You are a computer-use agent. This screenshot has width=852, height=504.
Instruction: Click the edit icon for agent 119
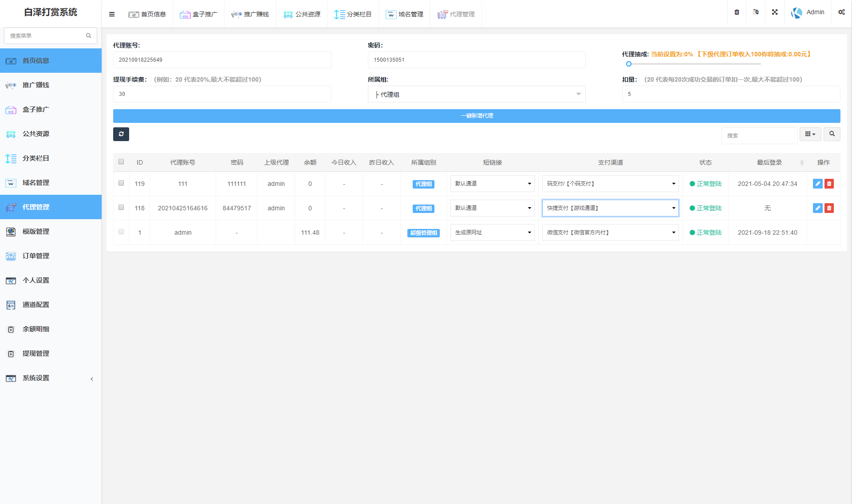[817, 184]
